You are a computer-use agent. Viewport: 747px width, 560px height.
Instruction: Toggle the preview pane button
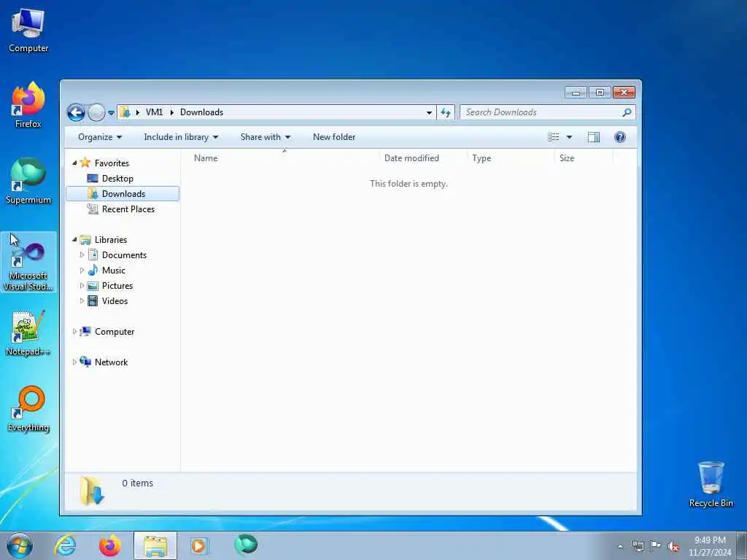point(594,137)
